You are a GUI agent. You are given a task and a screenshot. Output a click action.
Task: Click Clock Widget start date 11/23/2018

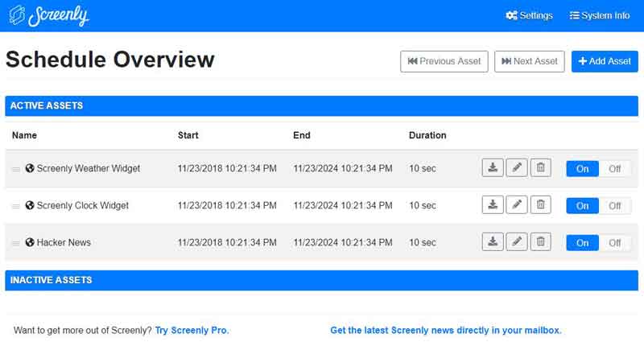click(227, 205)
